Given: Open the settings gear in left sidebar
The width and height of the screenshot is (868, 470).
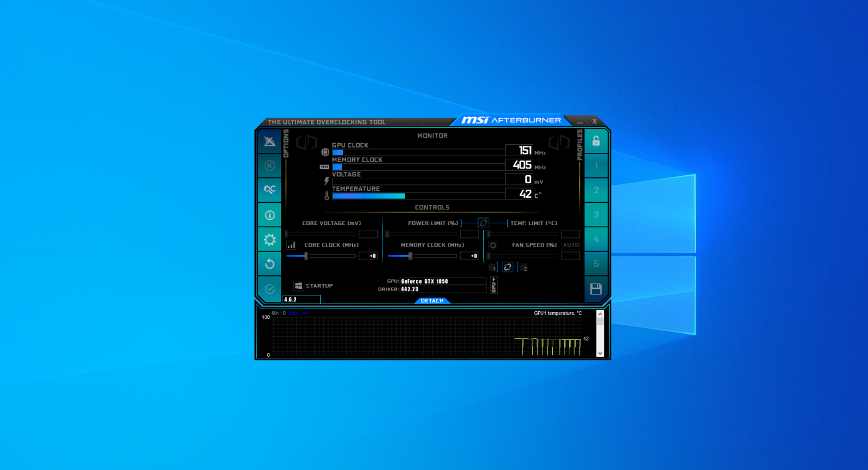Looking at the screenshot, I should 270,240.
